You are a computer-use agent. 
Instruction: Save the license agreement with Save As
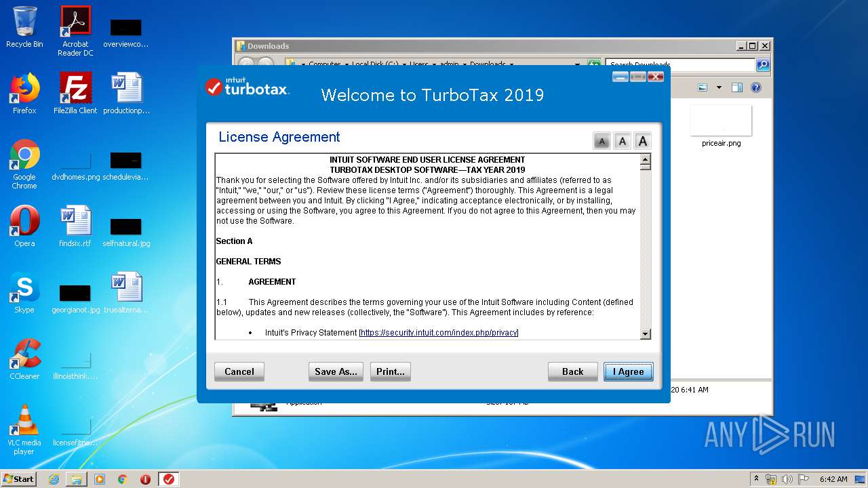click(x=336, y=371)
